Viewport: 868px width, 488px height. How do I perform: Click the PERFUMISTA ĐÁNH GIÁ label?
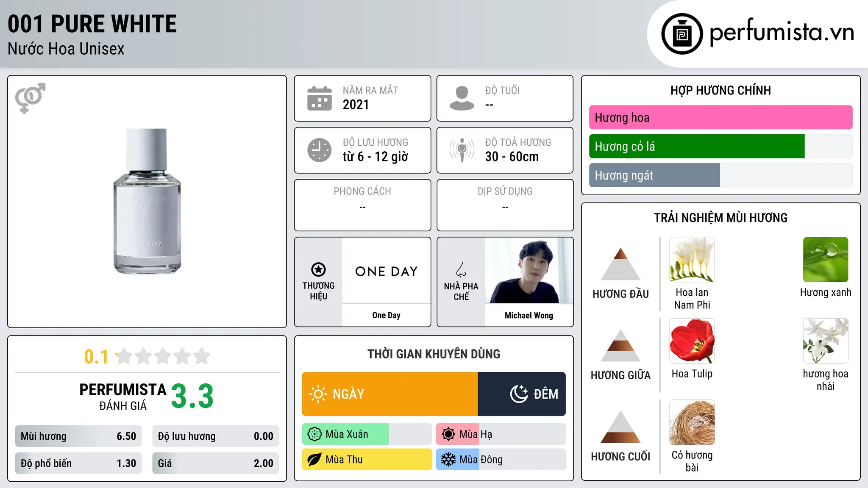[123, 396]
